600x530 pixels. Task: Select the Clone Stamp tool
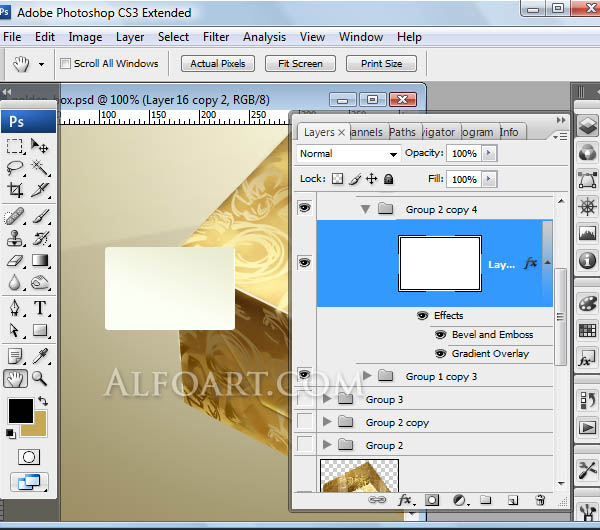[15, 238]
